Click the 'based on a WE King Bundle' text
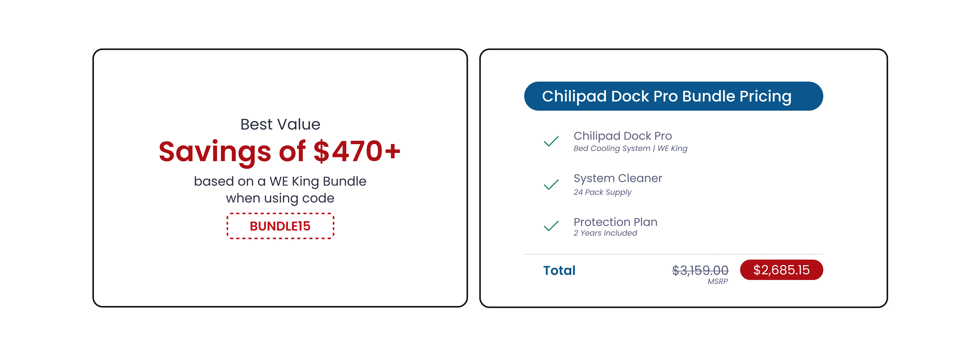This screenshot has height=357, width=980. (280, 181)
